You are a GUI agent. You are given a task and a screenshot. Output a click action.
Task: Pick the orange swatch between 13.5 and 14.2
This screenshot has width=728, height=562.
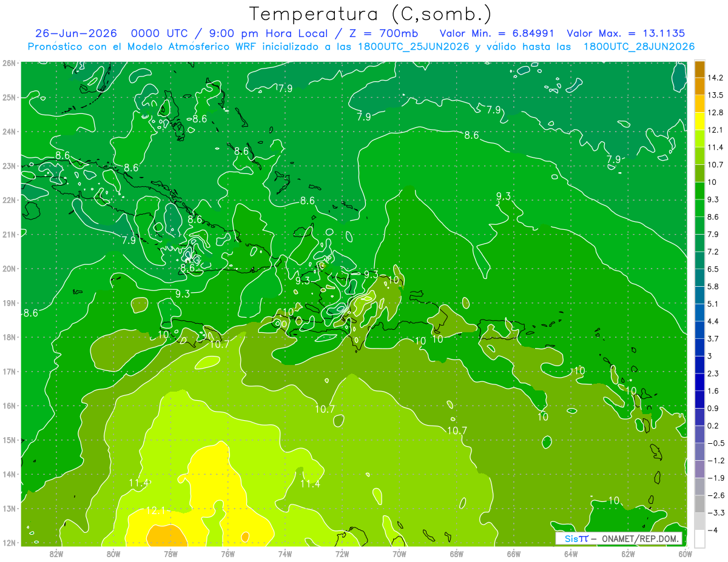click(x=699, y=86)
